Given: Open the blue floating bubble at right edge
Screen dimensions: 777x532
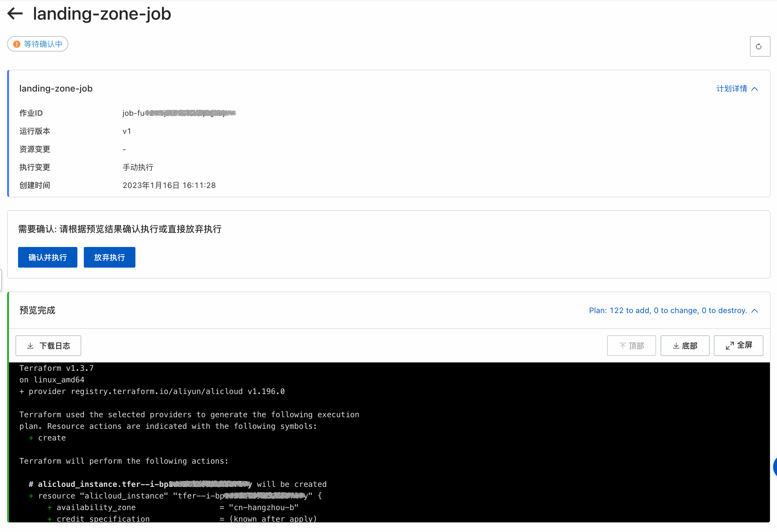Looking at the screenshot, I should click(775, 467).
